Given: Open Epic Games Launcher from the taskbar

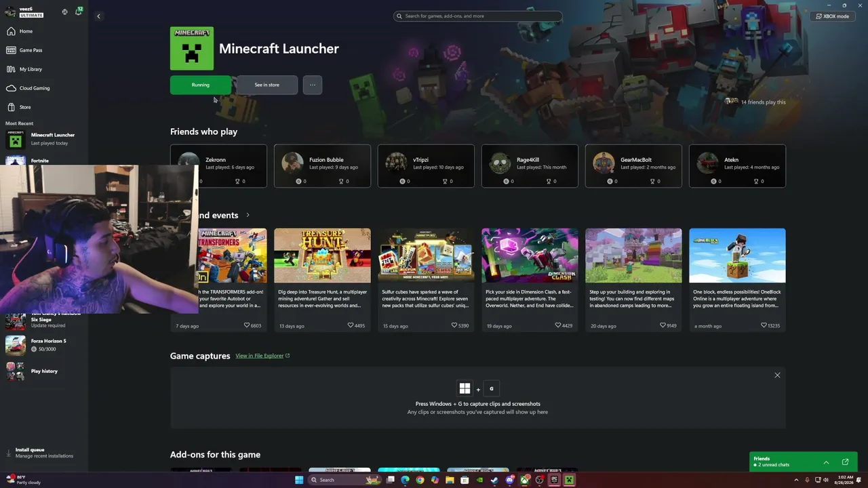Looking at the screenshot, I should pyautogui.click(x=555, y=481).
